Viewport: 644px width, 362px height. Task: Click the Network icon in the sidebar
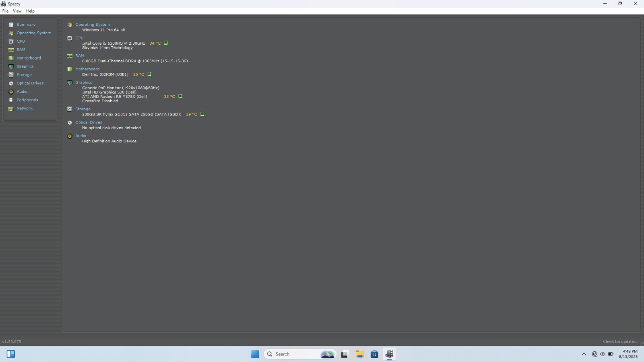(x=11, y=108)
